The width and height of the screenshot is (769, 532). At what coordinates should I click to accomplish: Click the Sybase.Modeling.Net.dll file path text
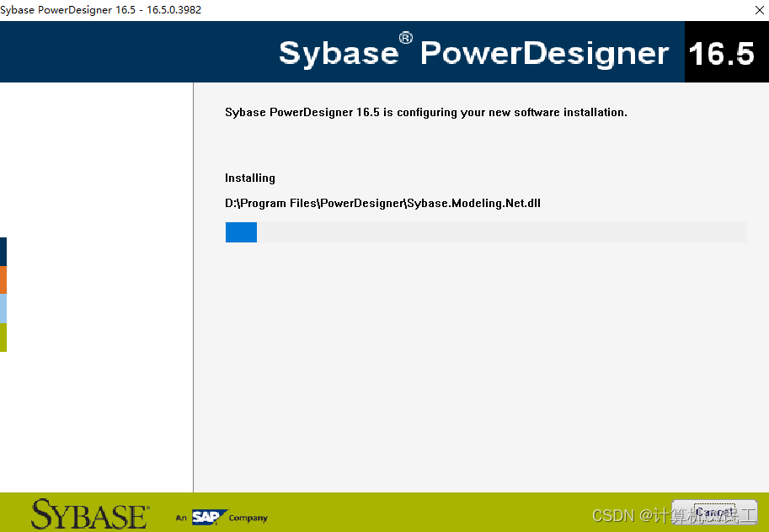tap(382, 203)
